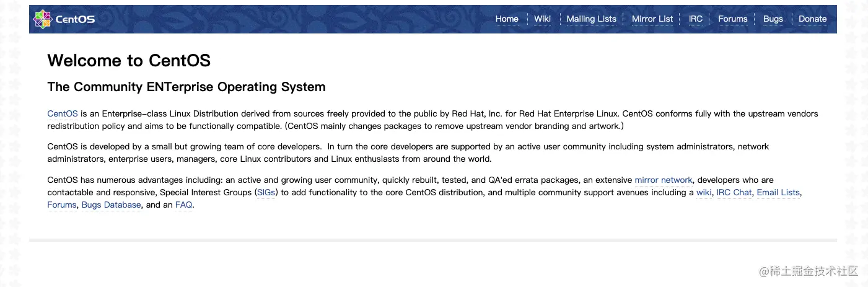
Task: Open the Home navigation link
Action: (x=507, y=19)
